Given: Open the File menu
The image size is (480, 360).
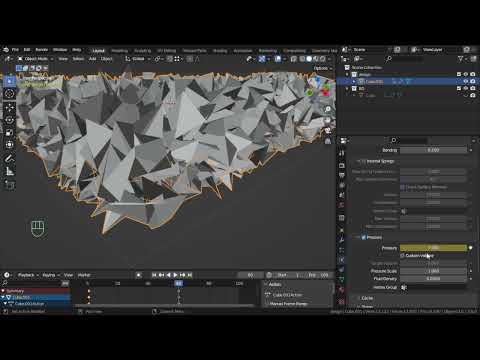Looking at the screenshot, I should point(15,50).
